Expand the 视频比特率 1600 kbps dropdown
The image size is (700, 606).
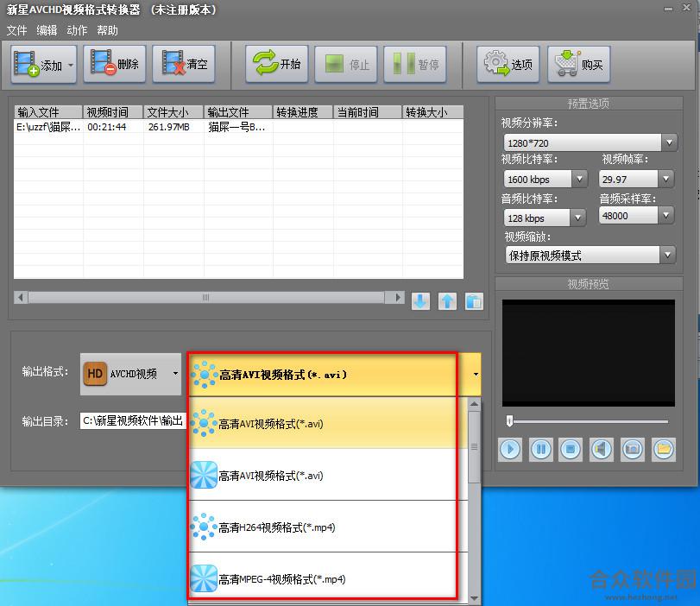click(x=579, y=179)
